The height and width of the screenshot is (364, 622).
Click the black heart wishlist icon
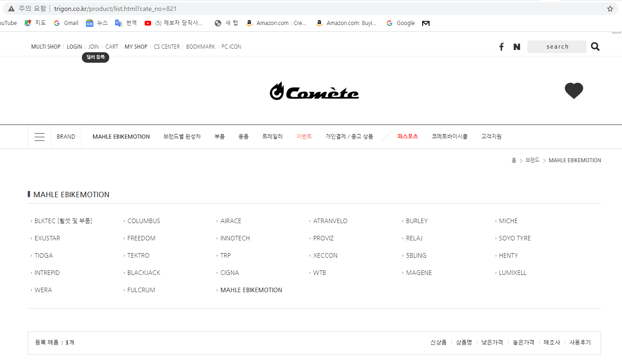[574, 91]
